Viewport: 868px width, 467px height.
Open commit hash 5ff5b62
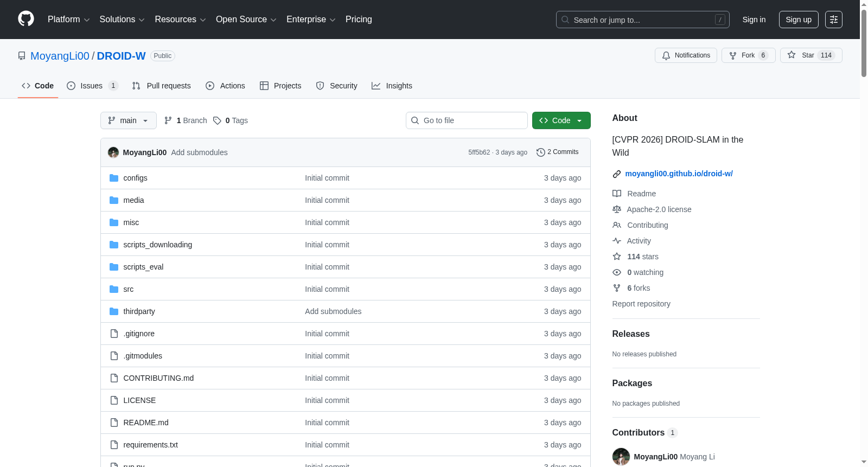click(479, 152)
